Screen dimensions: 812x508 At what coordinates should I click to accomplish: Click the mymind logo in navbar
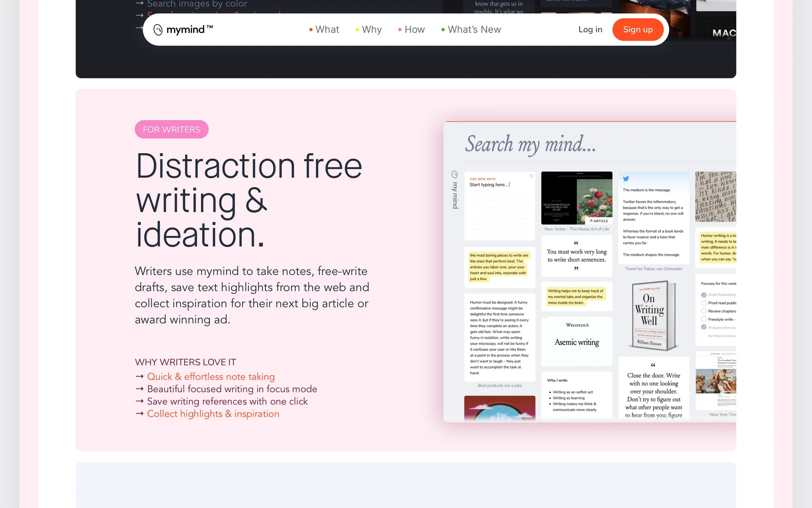[183, 30]
